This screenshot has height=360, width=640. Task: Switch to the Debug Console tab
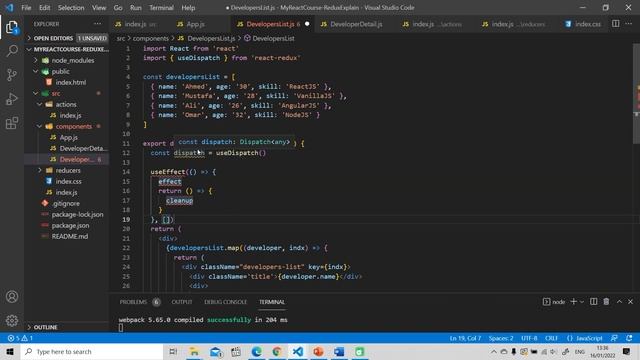225,302
